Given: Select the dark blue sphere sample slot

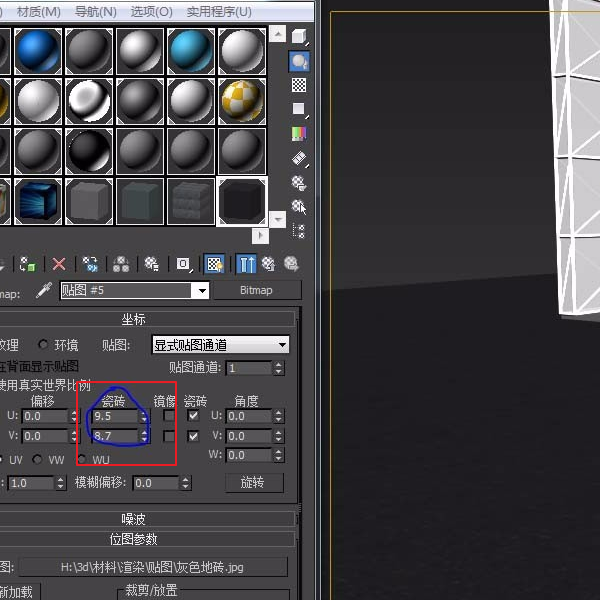Looking at the screenshot, I should point(38,51).
